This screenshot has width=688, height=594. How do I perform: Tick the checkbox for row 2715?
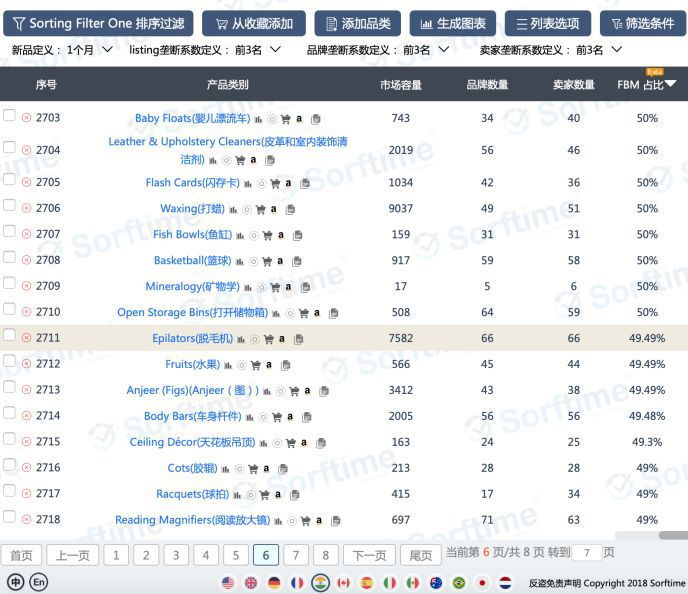[9, 438]
